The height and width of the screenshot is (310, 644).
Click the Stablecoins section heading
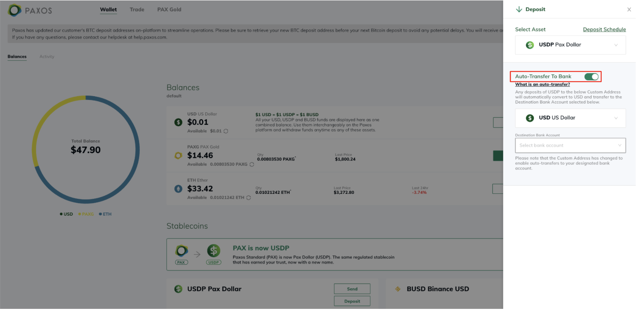tap(187, 226)
